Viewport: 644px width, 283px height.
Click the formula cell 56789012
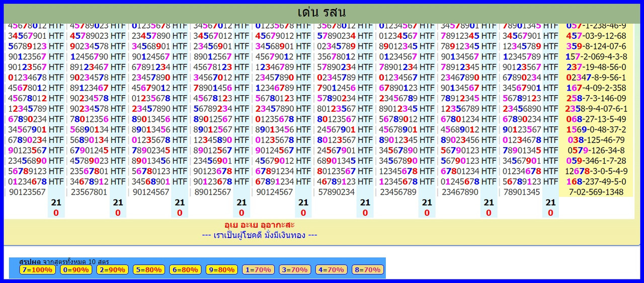click(x=398, y=119)
